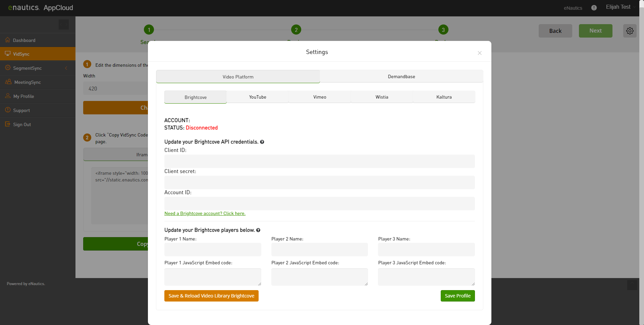Click the Sign Out icon
The width and height of the screenshot is (644, 325).
tap(8, 124)
